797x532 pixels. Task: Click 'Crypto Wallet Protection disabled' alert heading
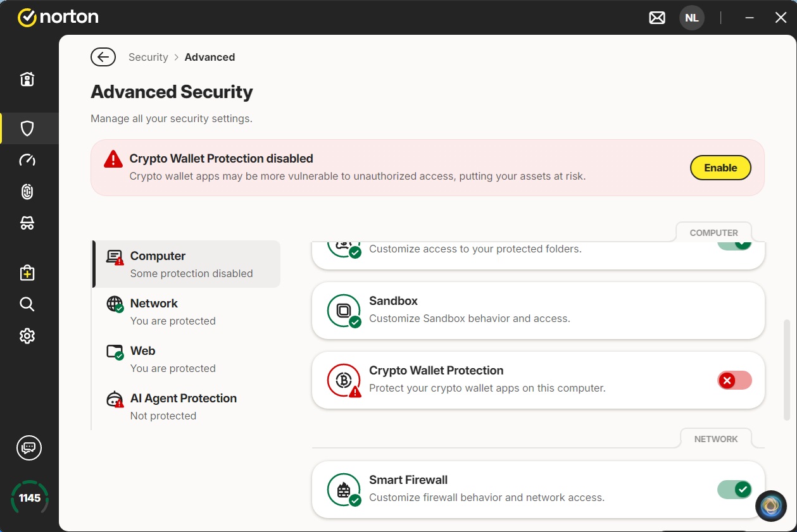(x=222, y=159)
